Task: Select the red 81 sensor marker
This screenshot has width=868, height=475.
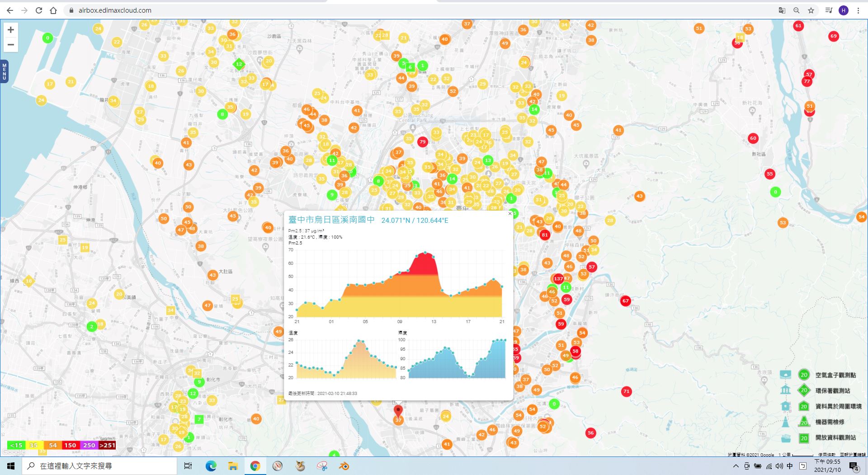Action: [545, 235]
